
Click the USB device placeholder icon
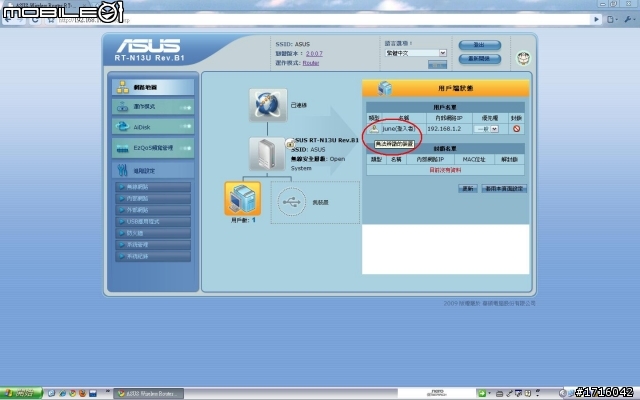click(x=291, y=202)
